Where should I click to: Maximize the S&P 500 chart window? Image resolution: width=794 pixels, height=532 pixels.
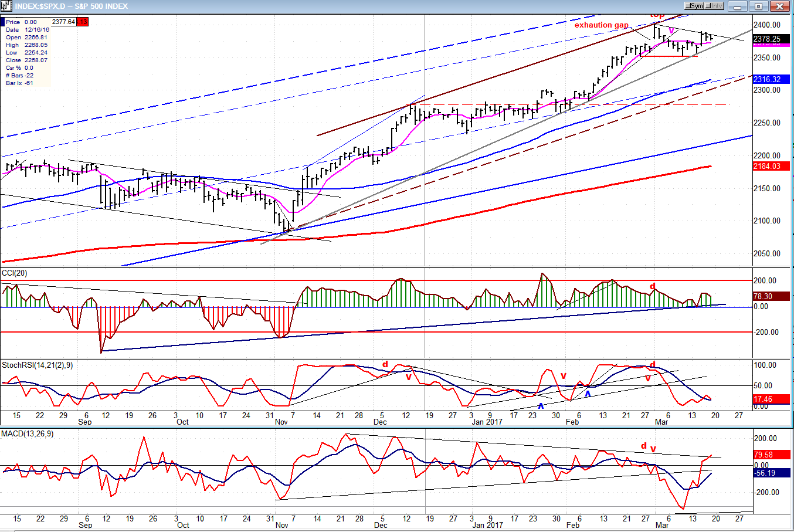tap(758, 6)
